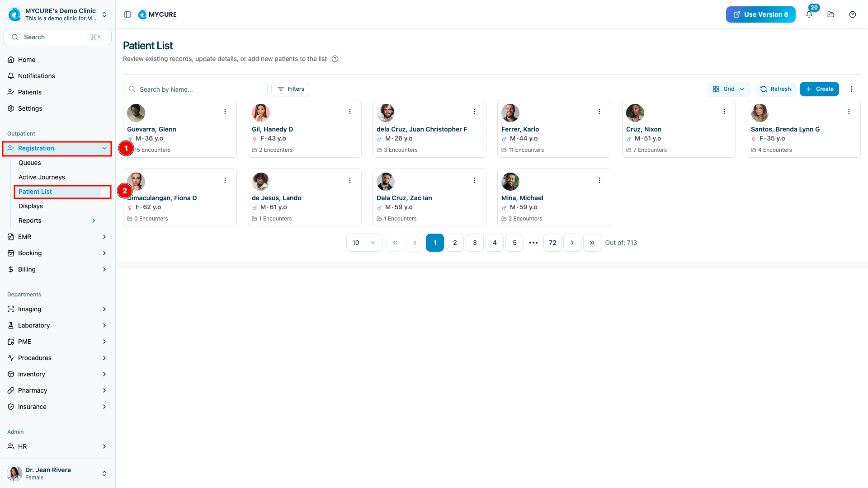Click the folder icon in top bar
Viewport: 868px width, 488px height.
pos(831,14)
